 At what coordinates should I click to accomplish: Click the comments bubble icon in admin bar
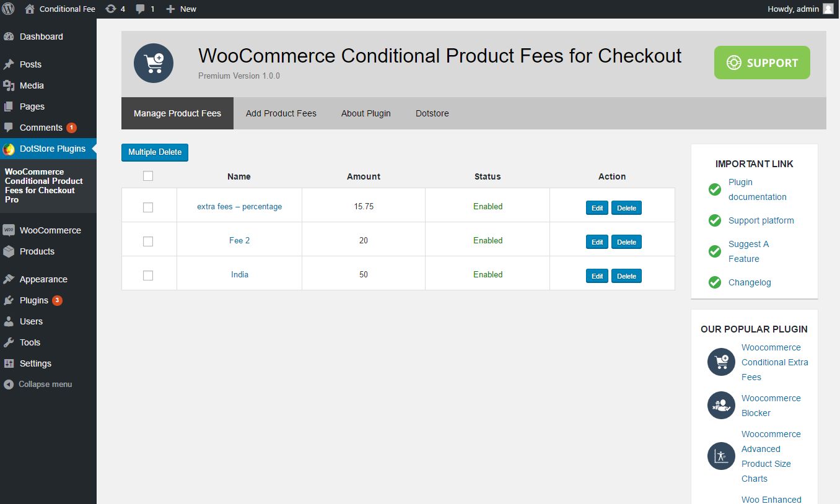pos(141,9)
